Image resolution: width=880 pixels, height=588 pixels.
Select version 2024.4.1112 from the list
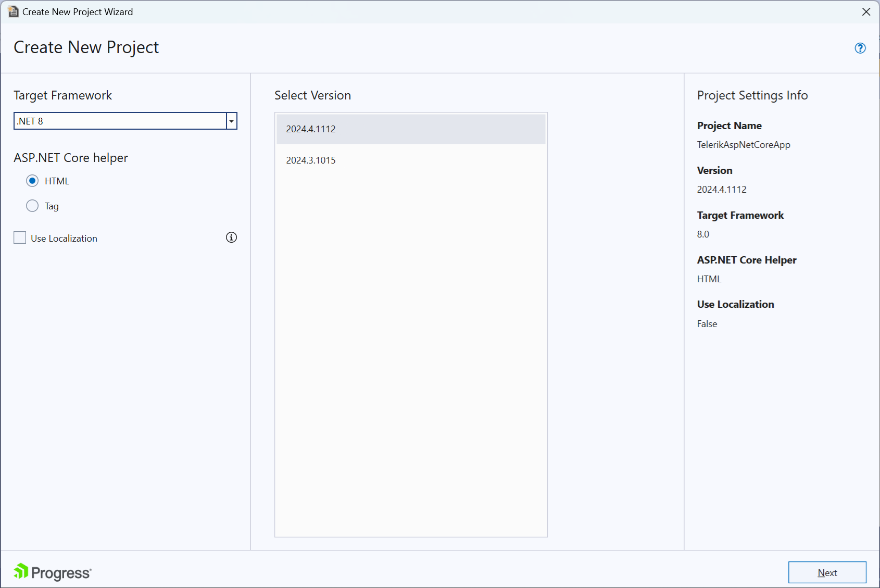[411, 129]
